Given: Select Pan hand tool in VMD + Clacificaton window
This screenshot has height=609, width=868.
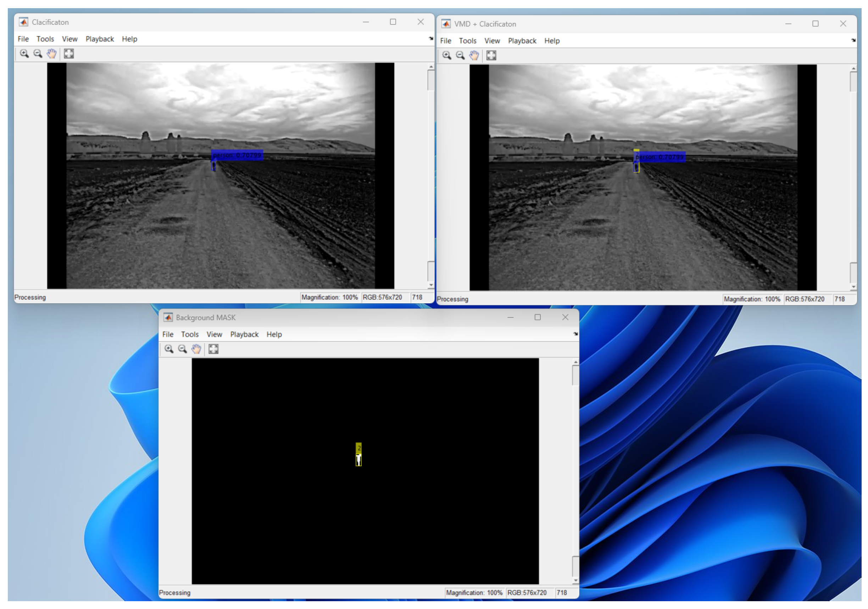Looking at the screenshot, I should tap(474, 56).
